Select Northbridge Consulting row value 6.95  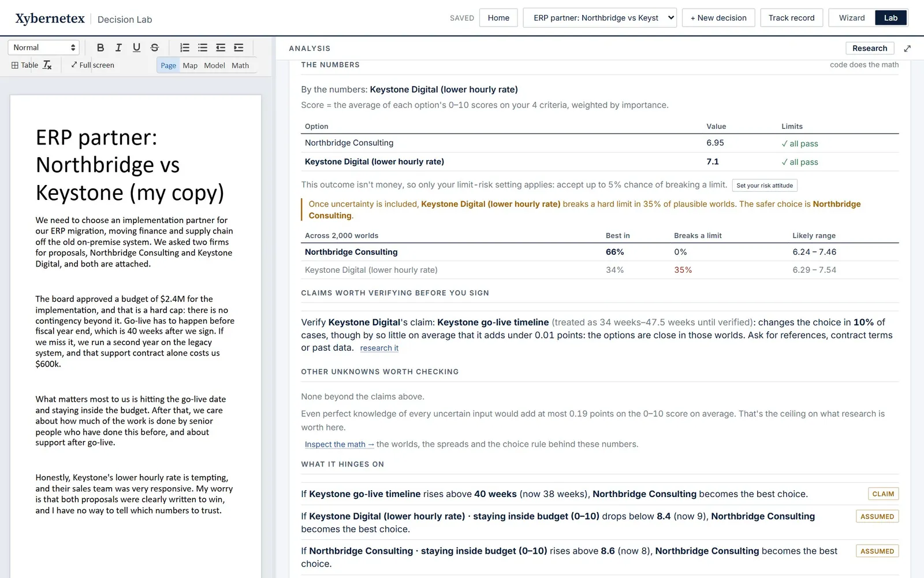(x=715, y=143)
